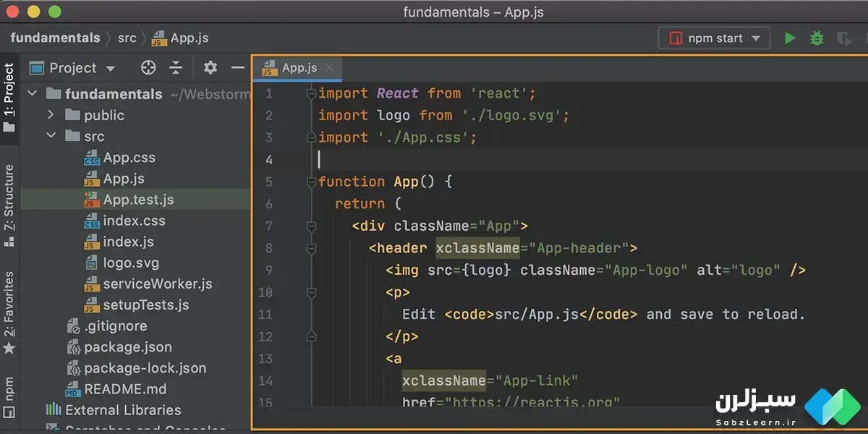Click the green Run button

(790, 38)
